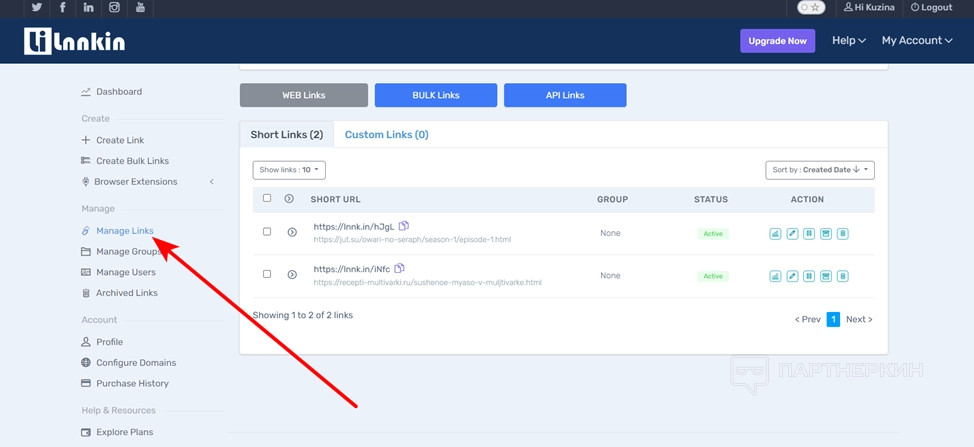Open Profile in the sidebar
This screenshot has width=974, height=447.
[x=102, y=342]
